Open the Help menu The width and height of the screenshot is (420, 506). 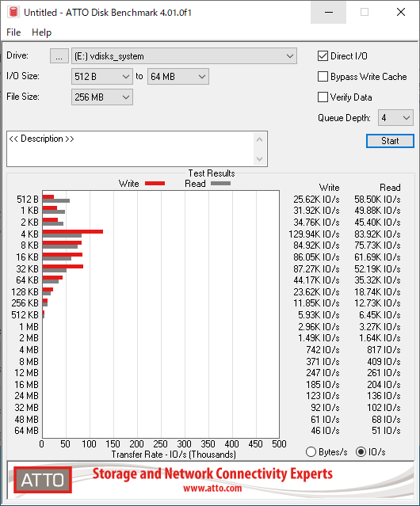coord(42,32)
